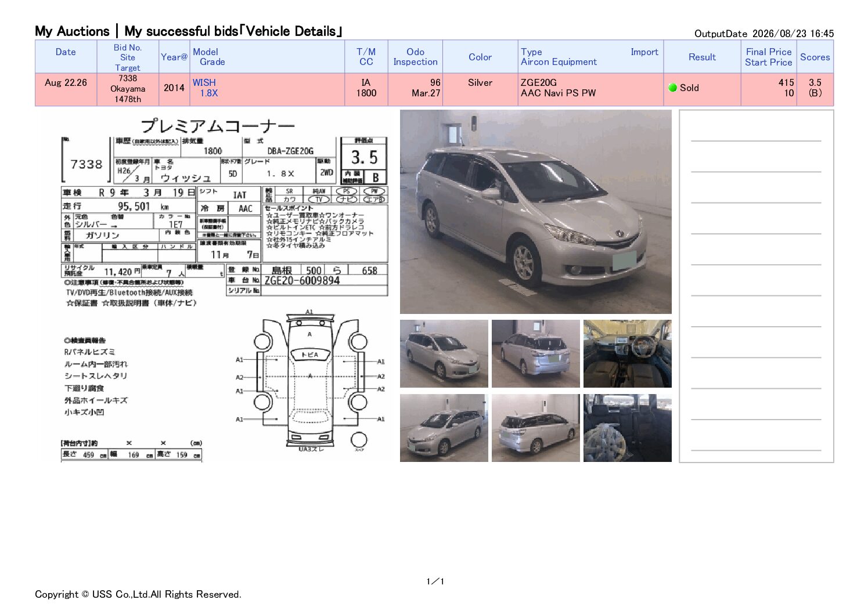Click the Result column header
Screen dimensions: 868x614
tap(702, 57)
